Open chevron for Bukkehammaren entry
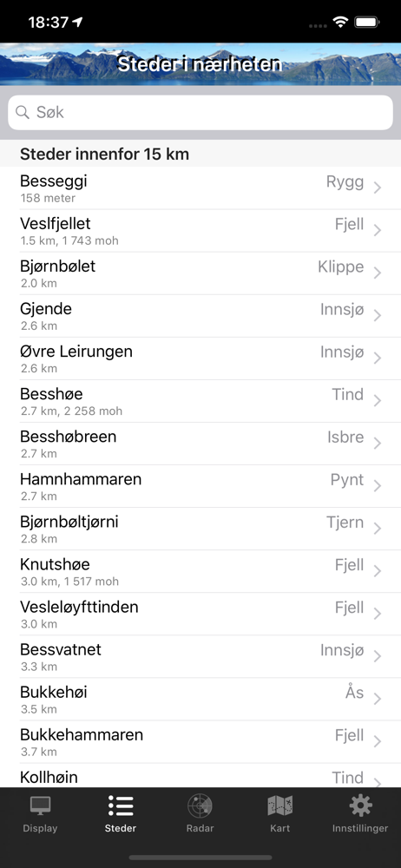 378,742
